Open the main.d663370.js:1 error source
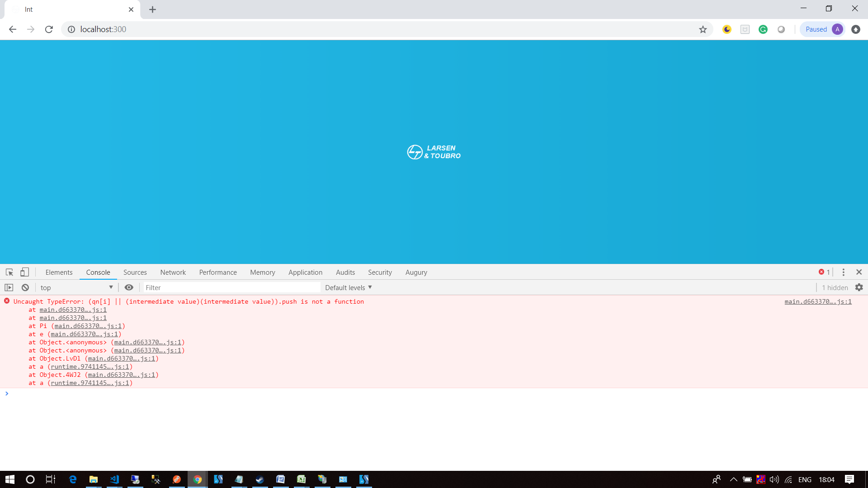 (x=817, y=301)
